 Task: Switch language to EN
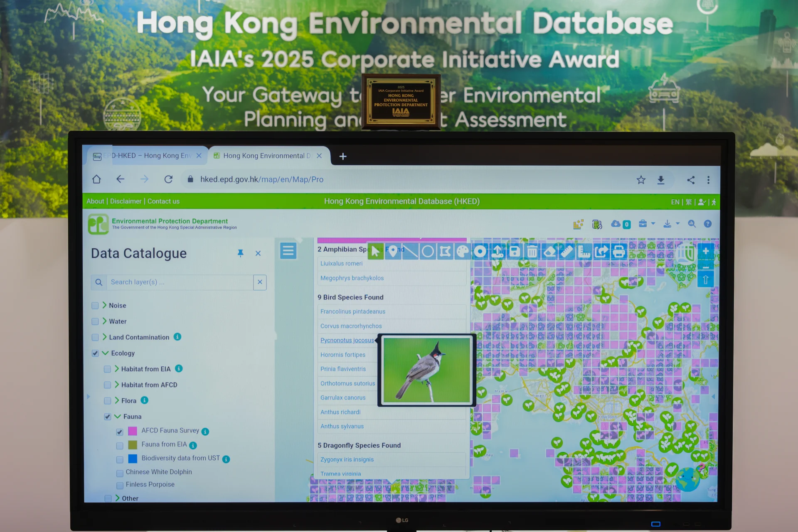pyautogui.click(x=675, y=202)
